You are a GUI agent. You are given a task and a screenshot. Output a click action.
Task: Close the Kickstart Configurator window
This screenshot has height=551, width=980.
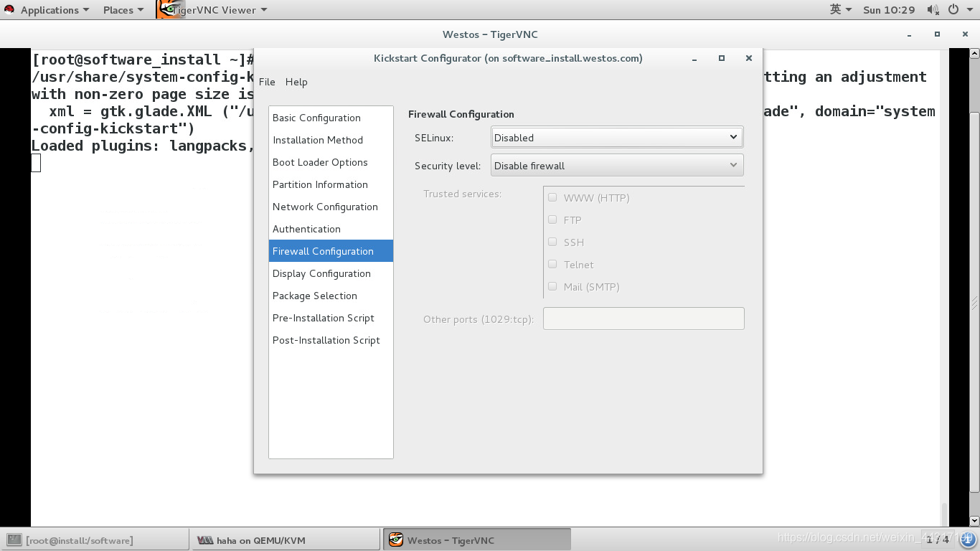748,58
